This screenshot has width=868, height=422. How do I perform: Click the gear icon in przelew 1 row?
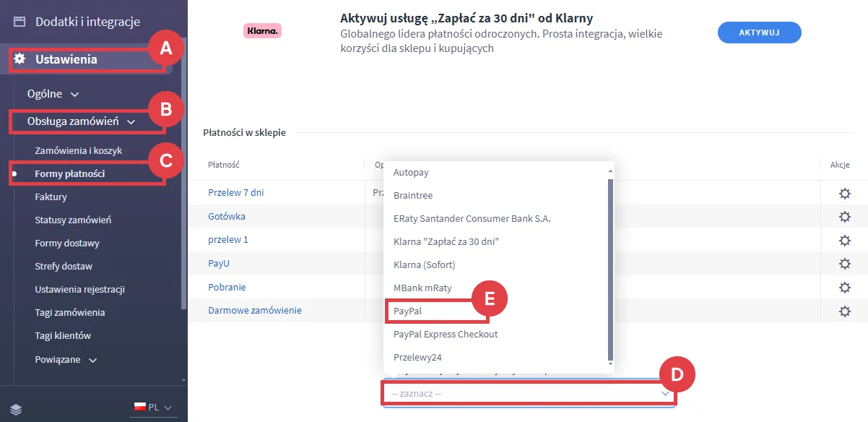click(844, 240)
